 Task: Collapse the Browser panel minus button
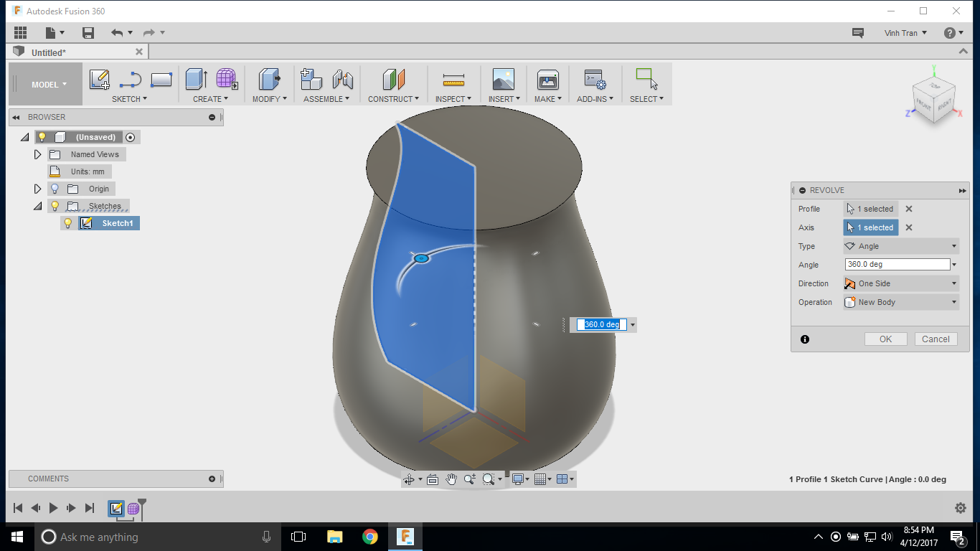212,117
